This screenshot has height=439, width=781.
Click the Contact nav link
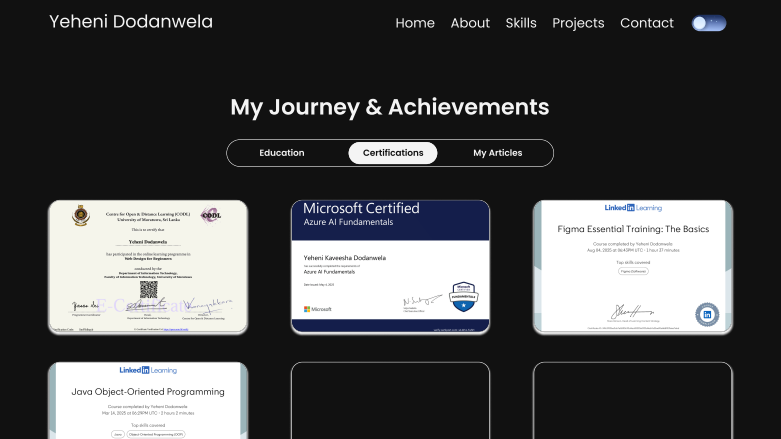(647, 23)
